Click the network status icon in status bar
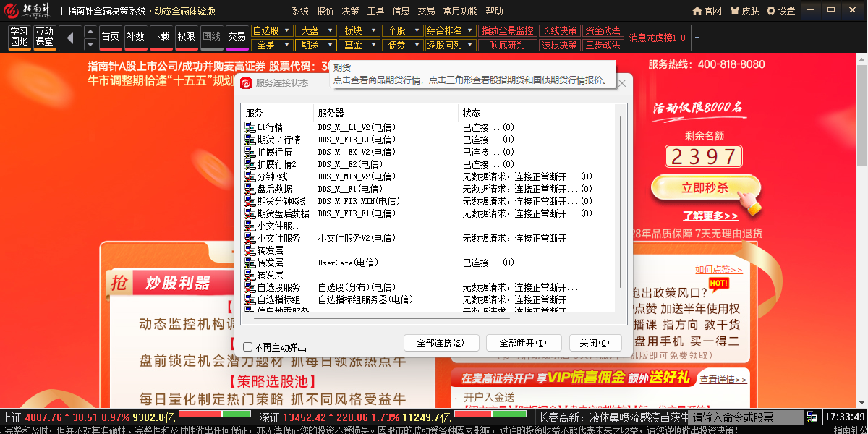 pyautogui.click(x=812, y=417)
